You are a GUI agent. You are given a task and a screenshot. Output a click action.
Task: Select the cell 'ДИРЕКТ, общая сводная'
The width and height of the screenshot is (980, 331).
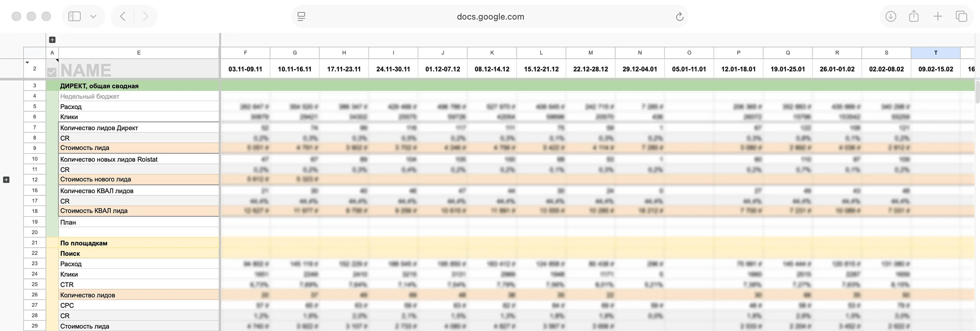(138, 86)
